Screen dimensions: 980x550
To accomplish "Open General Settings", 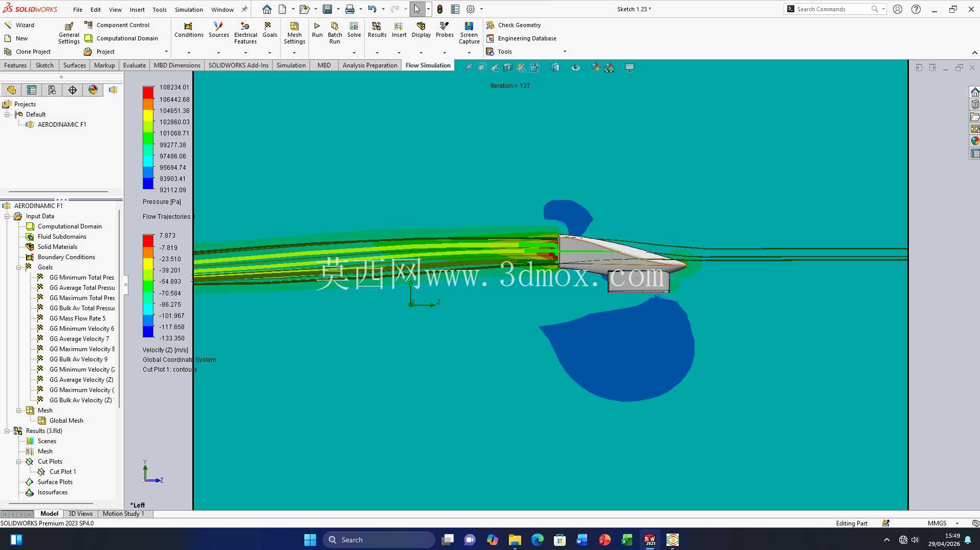I will [x=69, y=33].
